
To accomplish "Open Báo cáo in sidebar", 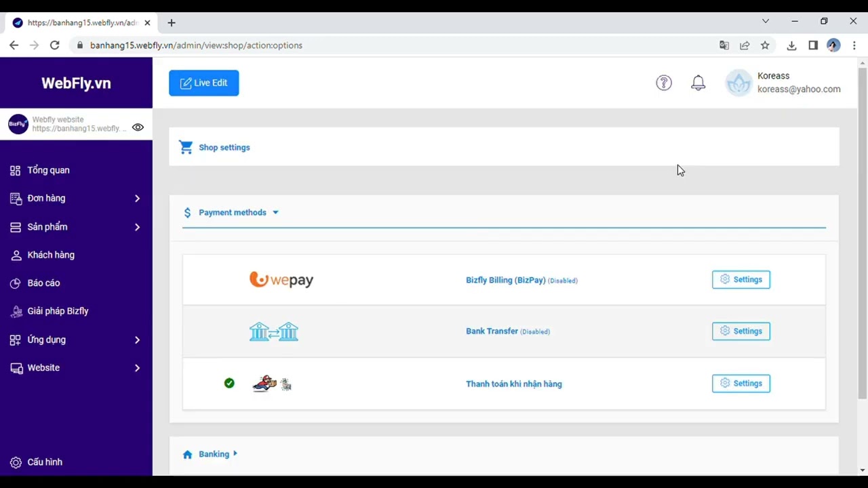I will point(43,283).
